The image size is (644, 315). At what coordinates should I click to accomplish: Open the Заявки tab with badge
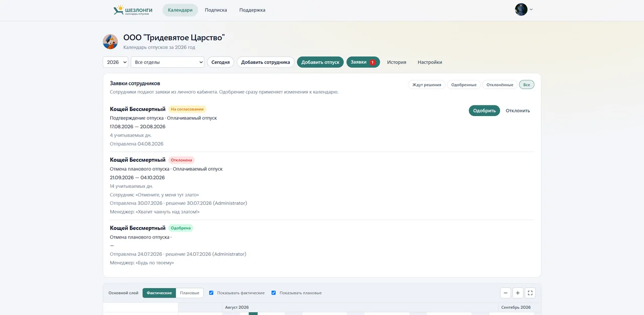click(x=363, y=62)
